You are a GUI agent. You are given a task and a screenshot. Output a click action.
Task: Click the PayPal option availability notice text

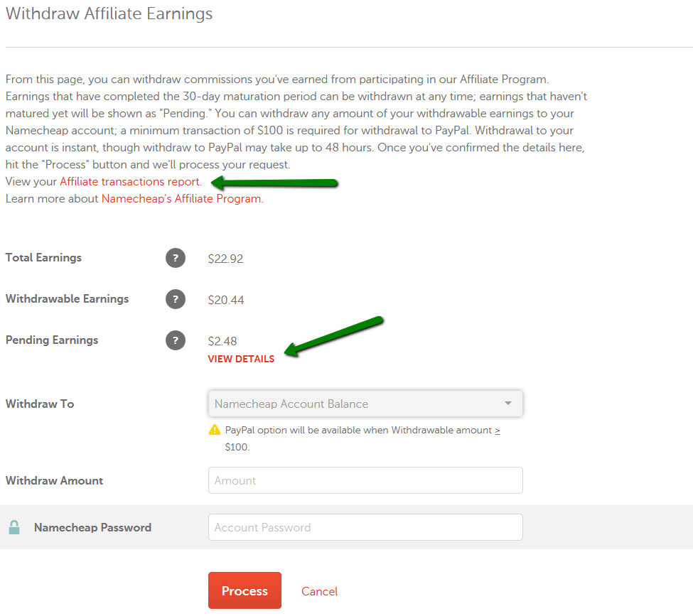tap(362, 438)
